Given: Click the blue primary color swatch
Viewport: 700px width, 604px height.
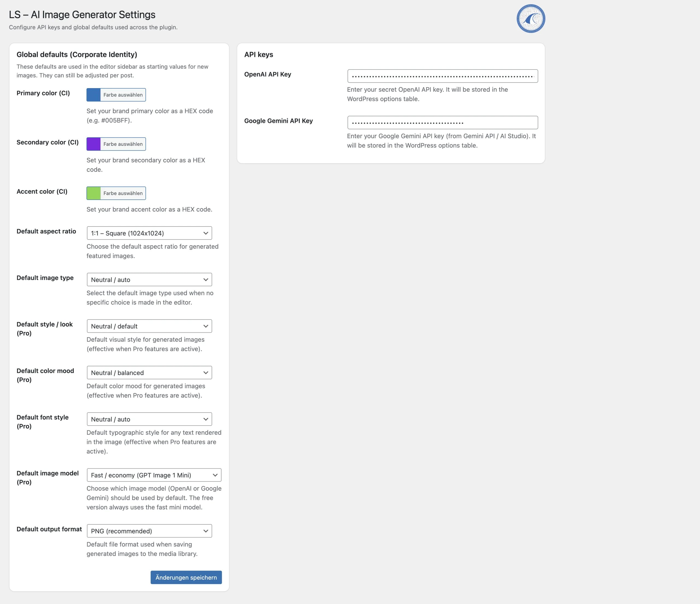Looking at the screenshot, I should pos(93,95).
